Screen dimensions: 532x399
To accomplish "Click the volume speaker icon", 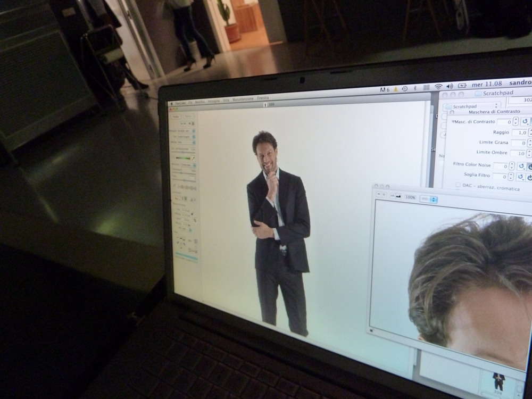I will tap(450, 86).
